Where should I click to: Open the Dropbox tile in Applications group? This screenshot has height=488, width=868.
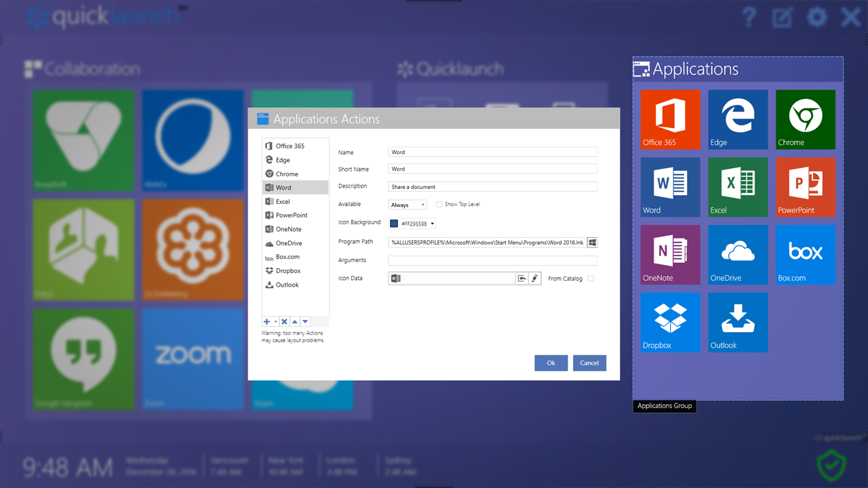670,323
